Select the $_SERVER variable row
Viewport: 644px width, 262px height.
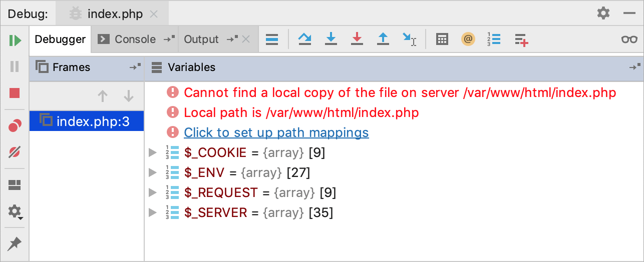(x=394, y=212)
